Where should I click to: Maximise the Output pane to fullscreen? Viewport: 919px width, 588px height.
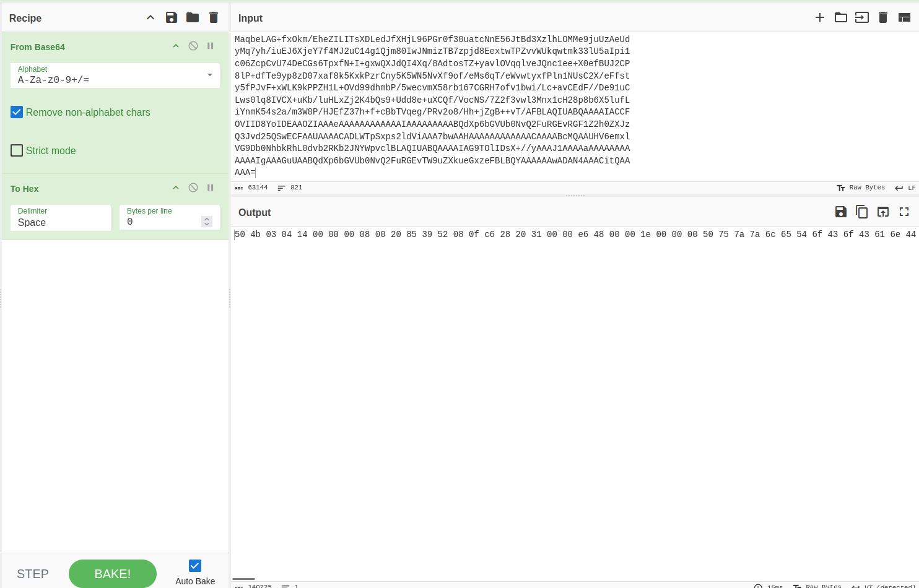click(x=904, y=212)
